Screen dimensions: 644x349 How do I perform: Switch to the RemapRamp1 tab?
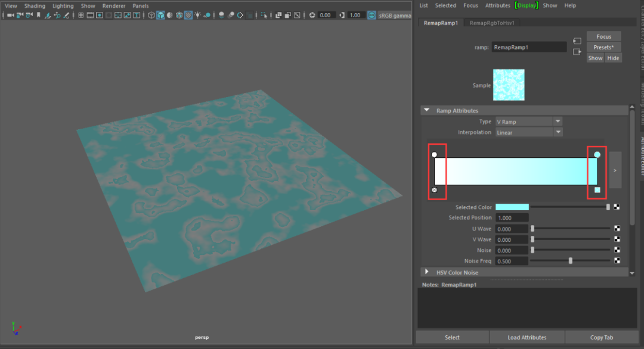point(441,23)
